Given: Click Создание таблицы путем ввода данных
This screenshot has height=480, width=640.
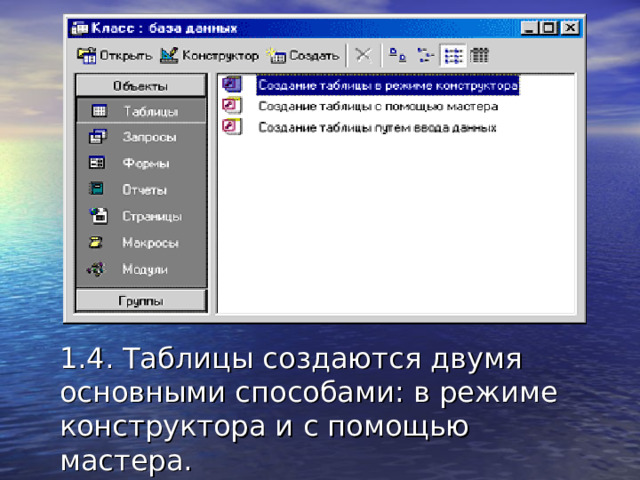Looking at the screenshot, I should [377, 127].
